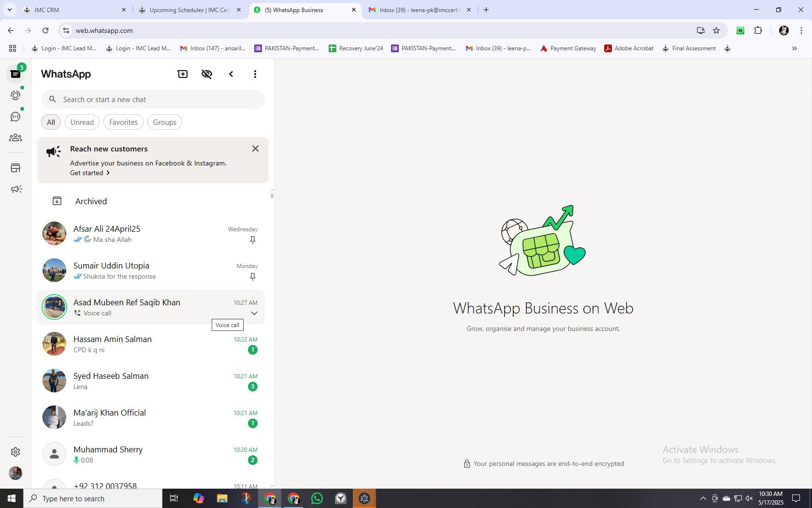Viewport: 812px width, 508px height.
Task: Open the Communities icon in sidebar
Action: click(15, 138)
